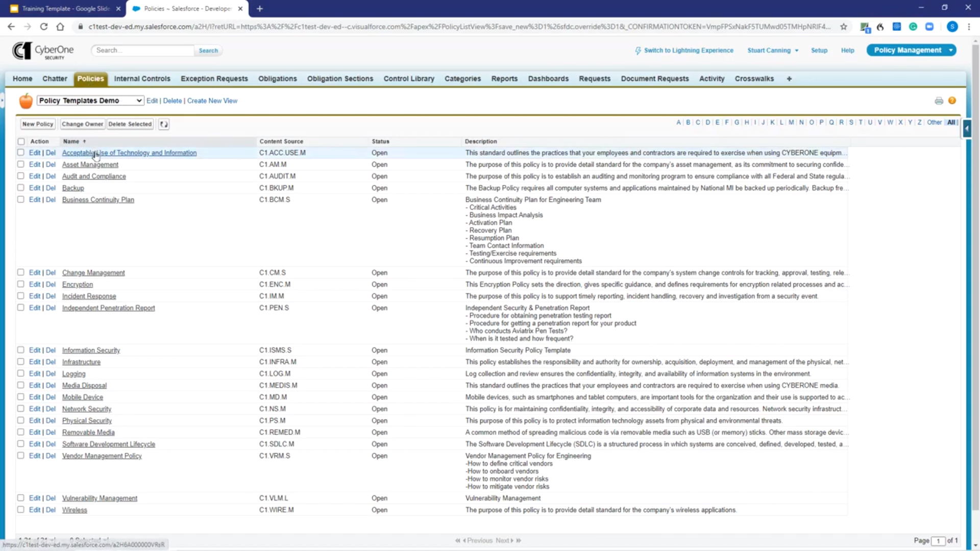
Task: Check the Wireless row checkbox
Action: click(20, 510)
